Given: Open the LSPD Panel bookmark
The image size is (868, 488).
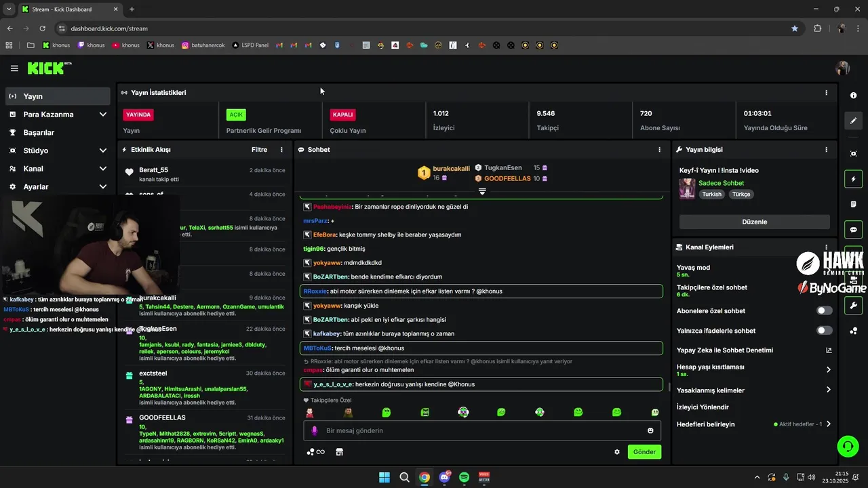Looking at the screenshot, I should click(250, 45).
